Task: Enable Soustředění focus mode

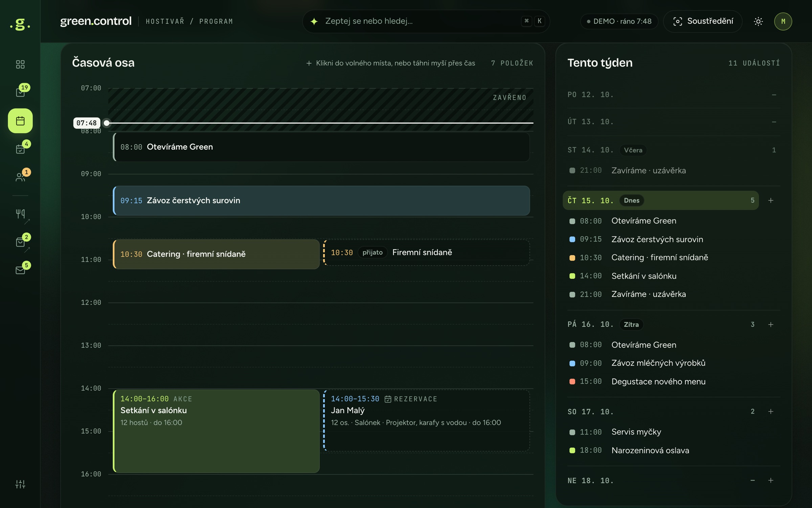Action: pos(703,21)
